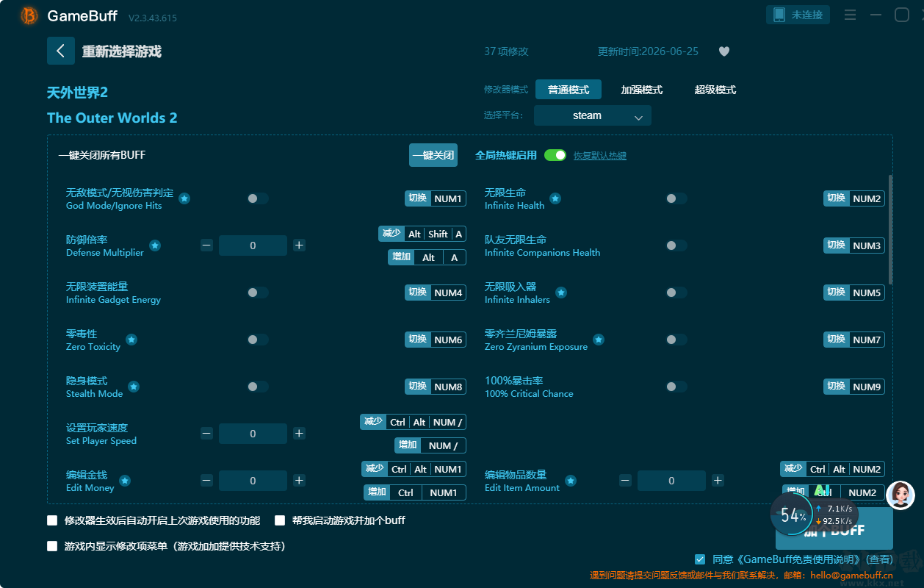Click star icon beside Infinite Inhalers
The width and height of the screenshot is (924, 588).
point(561,293)
